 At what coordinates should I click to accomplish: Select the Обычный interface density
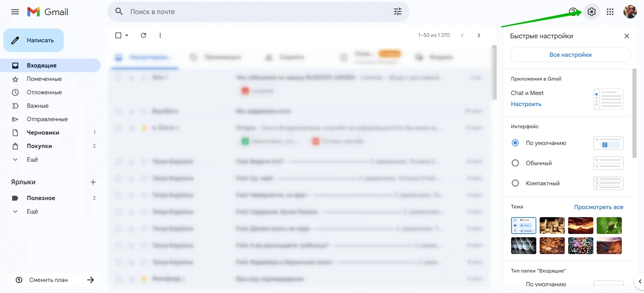(x=515, y=163)
